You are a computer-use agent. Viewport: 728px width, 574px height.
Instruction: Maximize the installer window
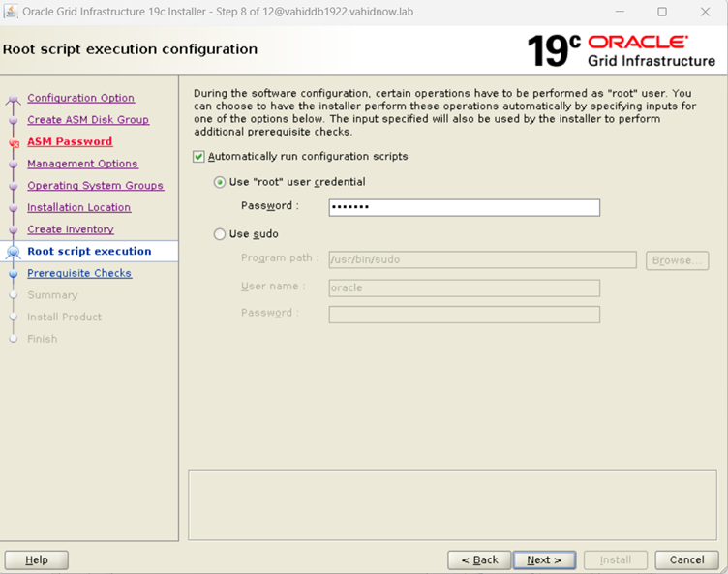coord(662,12)
